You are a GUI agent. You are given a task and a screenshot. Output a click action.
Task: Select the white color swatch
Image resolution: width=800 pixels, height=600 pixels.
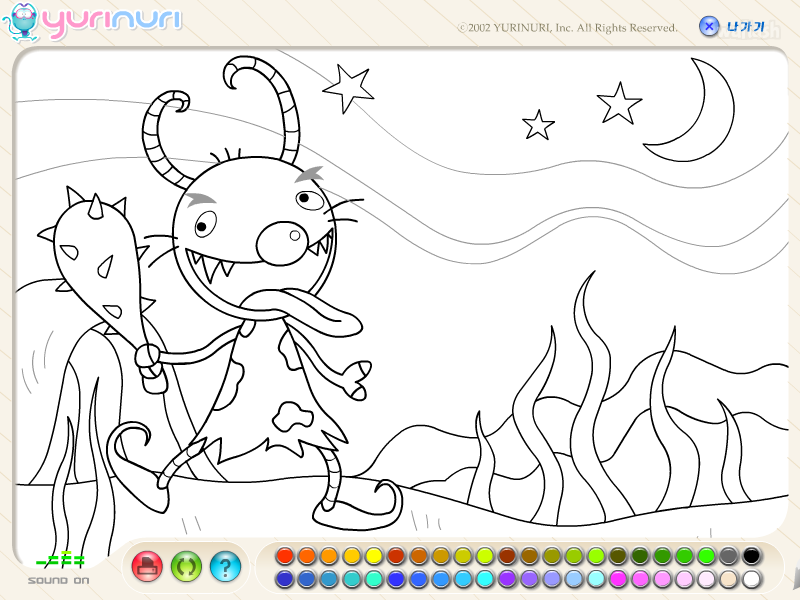point(752,579)
